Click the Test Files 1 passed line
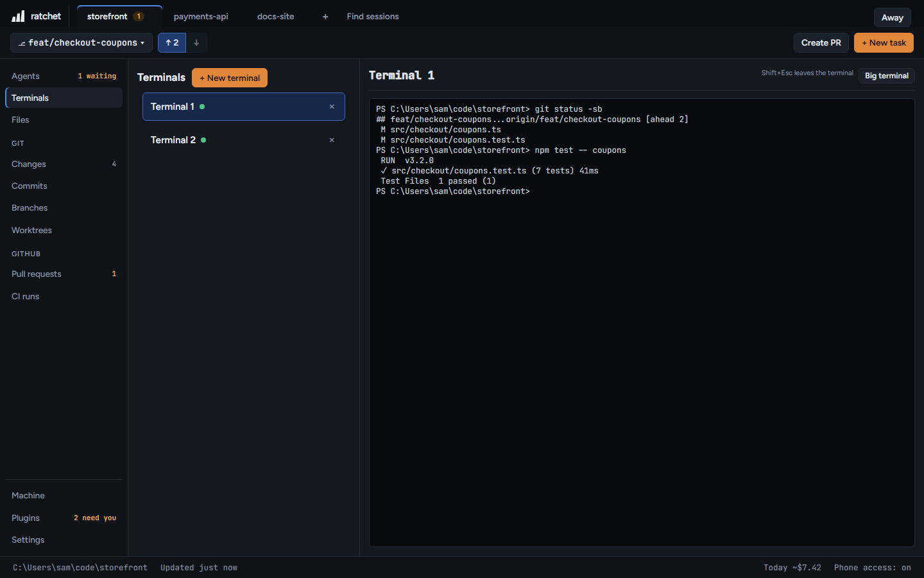 [x=438, y=181]
